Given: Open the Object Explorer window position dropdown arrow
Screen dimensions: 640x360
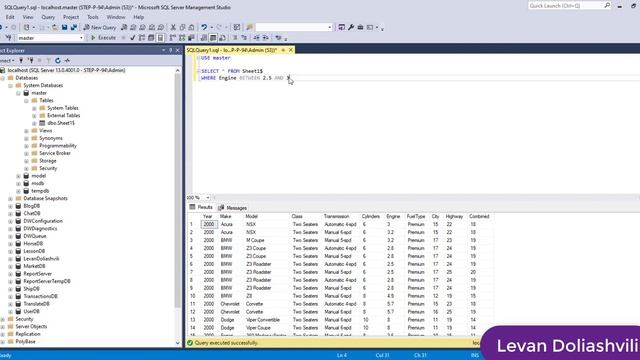Looking at the screenshot, I should 164,50.
